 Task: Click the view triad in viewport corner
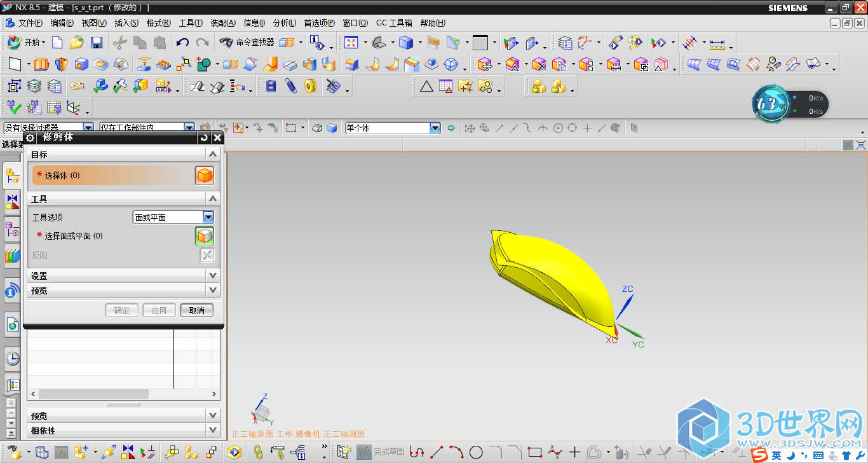[x=262, y=411]
